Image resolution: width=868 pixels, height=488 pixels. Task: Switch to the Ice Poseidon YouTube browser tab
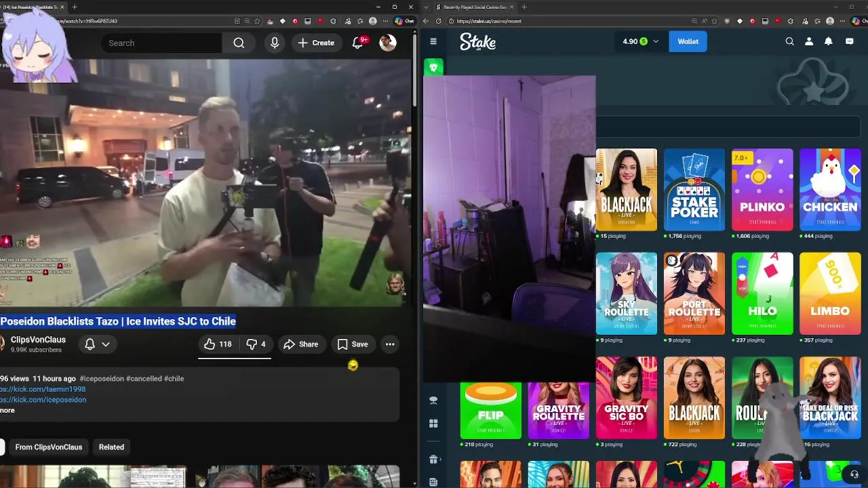coord(34,7)
